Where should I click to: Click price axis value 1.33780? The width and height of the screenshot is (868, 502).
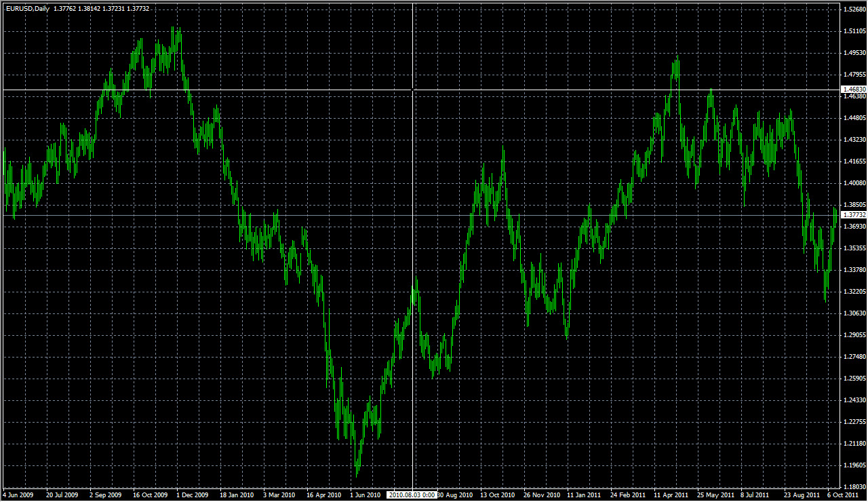[854, 270]
